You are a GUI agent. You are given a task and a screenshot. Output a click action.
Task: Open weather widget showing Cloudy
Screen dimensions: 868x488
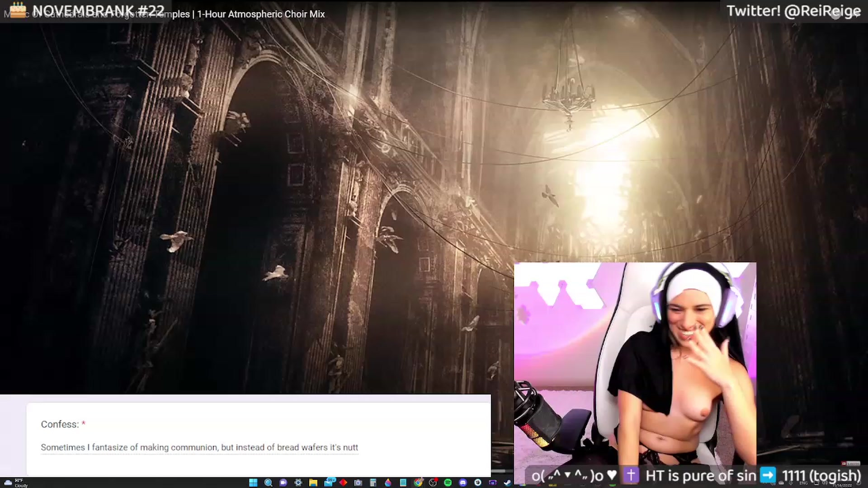tap(15, 483)
